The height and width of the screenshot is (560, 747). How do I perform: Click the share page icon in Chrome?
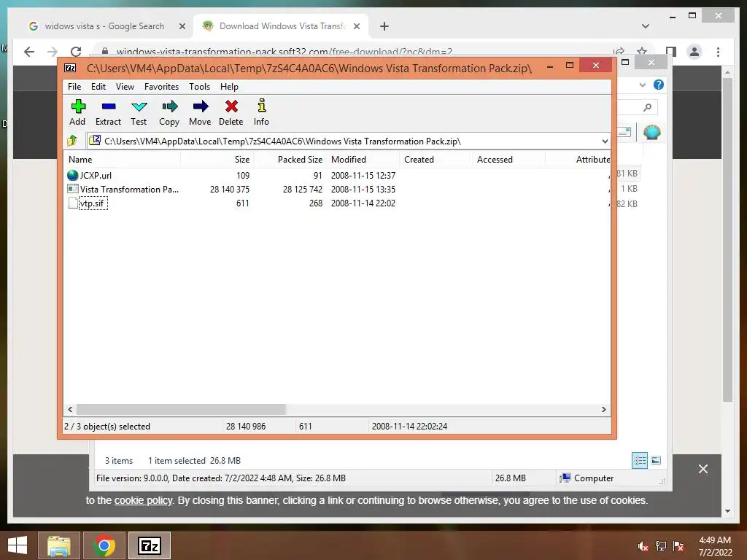(619, 51)
